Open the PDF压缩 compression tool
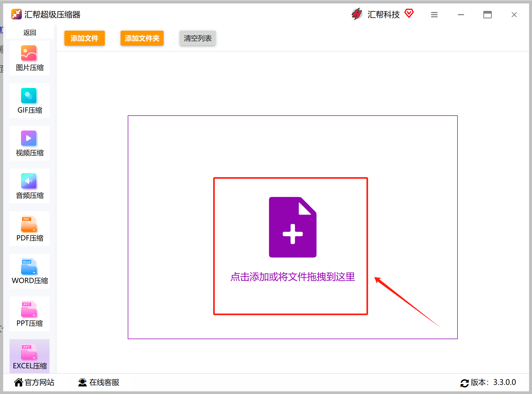Screen dimensions: 532x394 (x=30, y=229)
